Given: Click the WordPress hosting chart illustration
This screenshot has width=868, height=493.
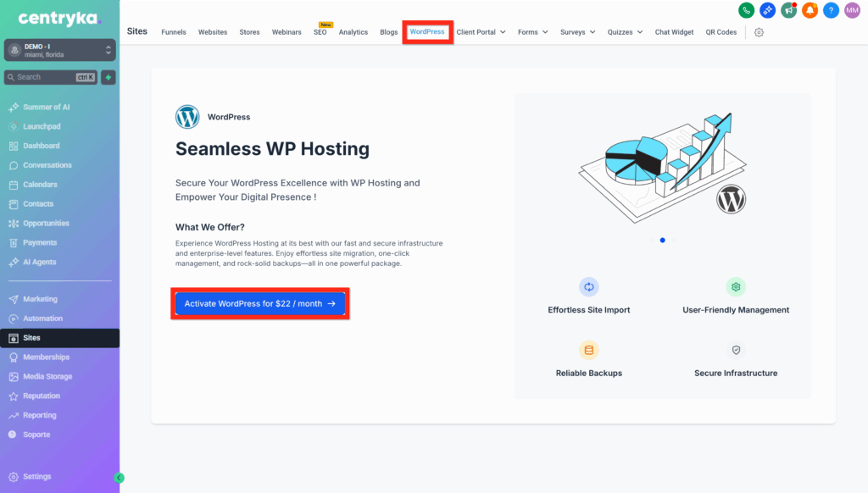Looking at the screenshot, I should (x=663, y=167).
